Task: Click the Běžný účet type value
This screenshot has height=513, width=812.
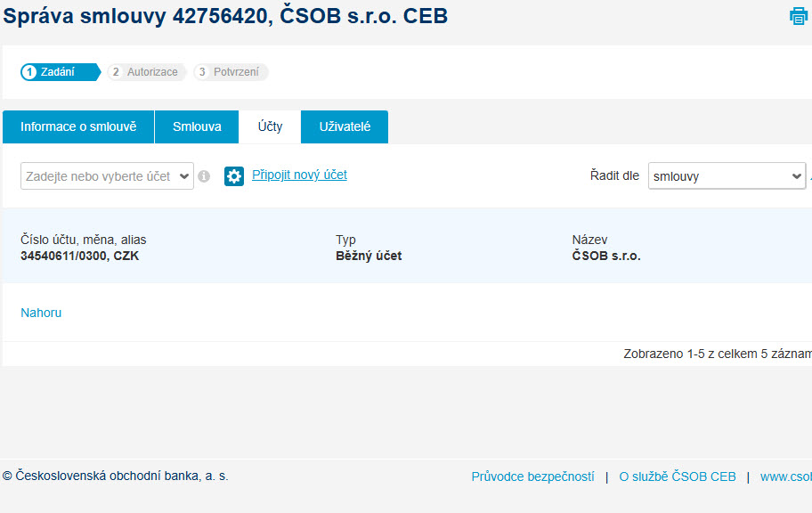Action: 369,256
